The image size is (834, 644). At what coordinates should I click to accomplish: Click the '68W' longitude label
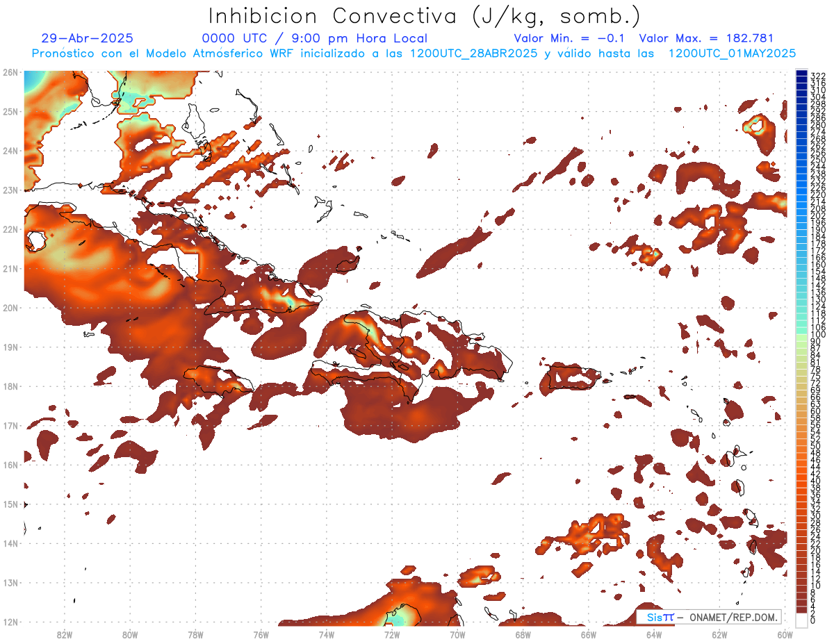[x=523, y=635]
